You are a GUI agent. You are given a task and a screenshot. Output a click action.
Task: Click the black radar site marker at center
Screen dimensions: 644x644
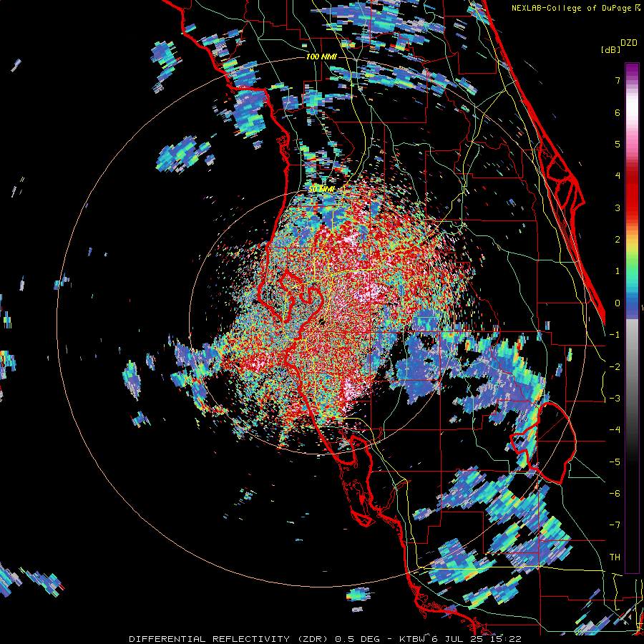322,321
